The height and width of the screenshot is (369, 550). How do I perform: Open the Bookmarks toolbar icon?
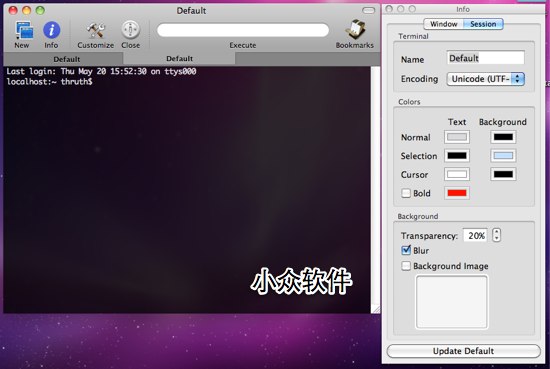coord(355,30)
